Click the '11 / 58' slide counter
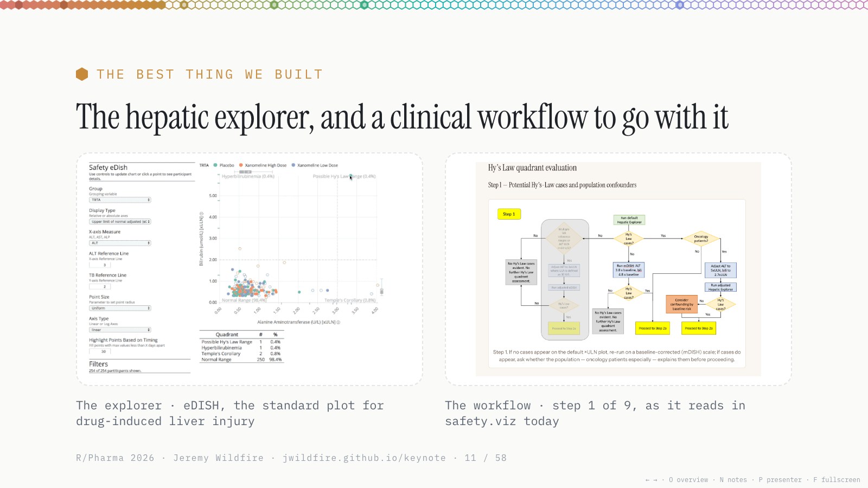 486,458
